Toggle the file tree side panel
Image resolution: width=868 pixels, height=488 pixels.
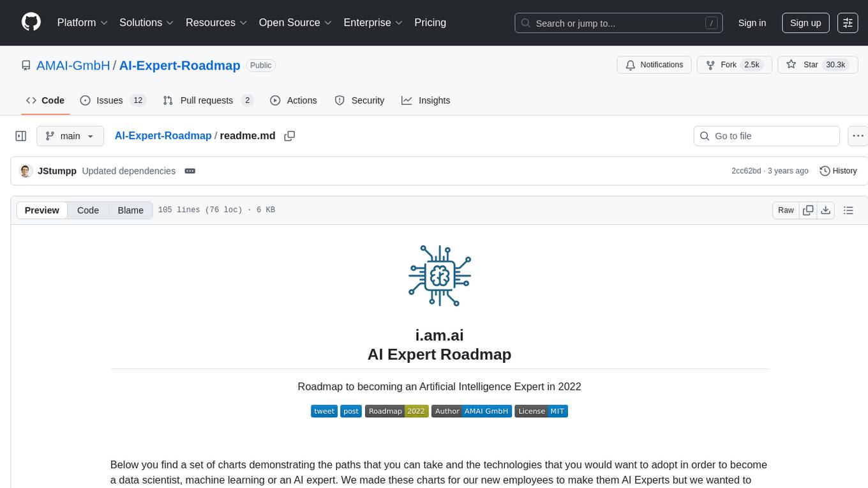click(x=21, y=136)
